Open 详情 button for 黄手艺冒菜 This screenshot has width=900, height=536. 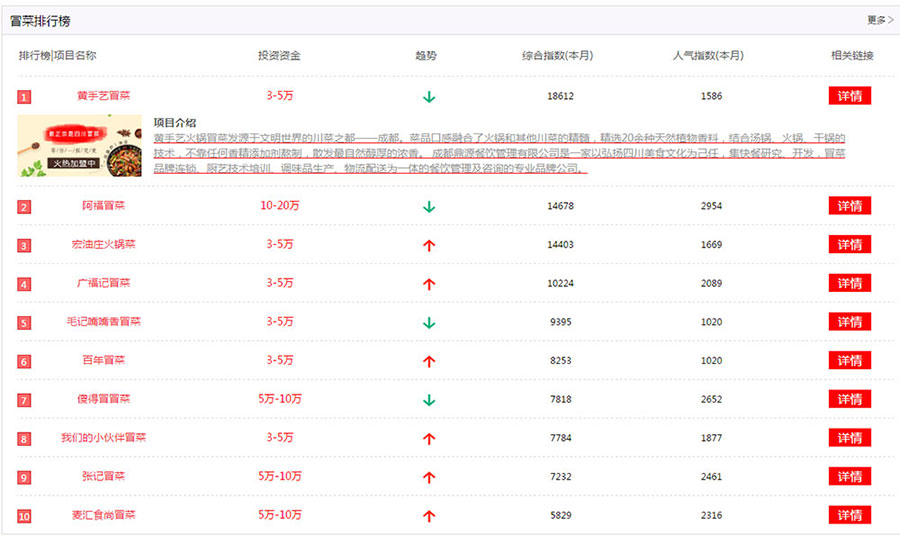pyautogui.click(x=849, y=96)
